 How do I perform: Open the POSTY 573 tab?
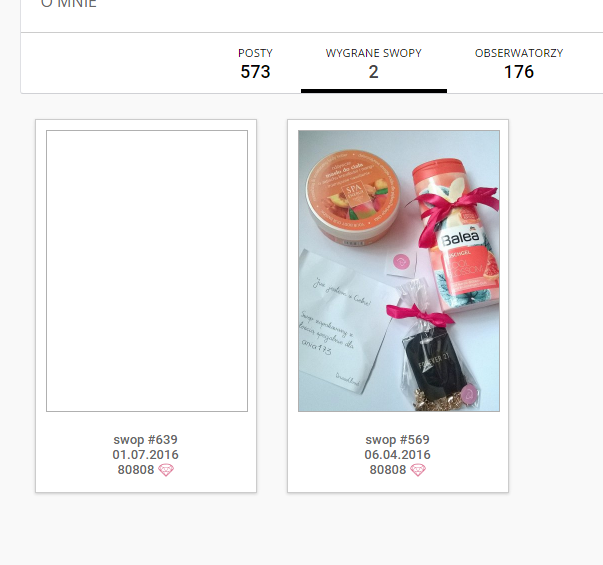tap(255, 64)
